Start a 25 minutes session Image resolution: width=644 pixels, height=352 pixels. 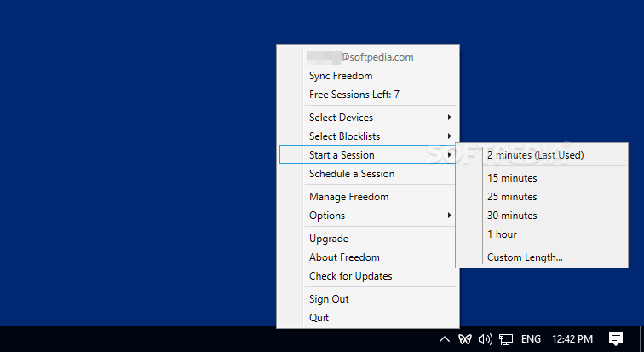(542, 197)
